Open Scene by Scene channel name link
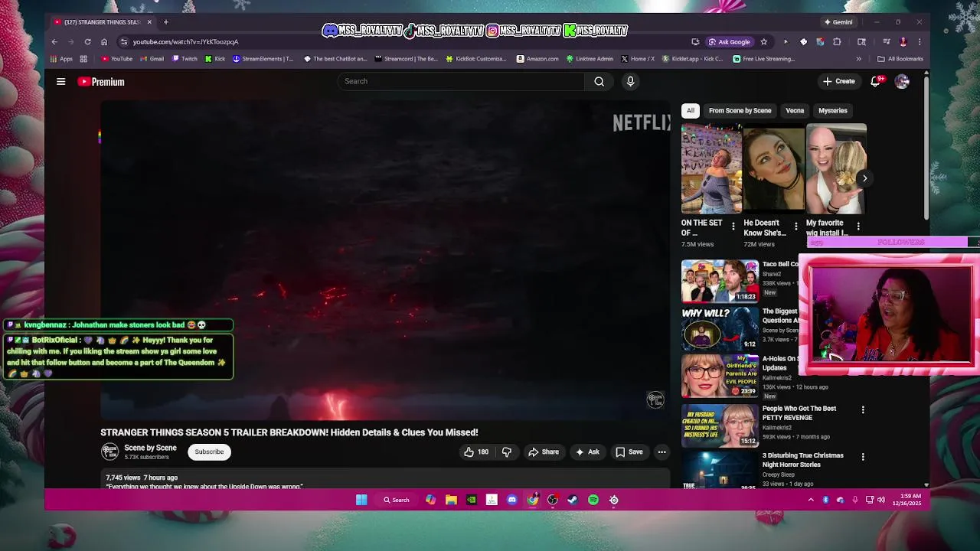This screenshot has height=551, width=980. click(x=151, y=448)
